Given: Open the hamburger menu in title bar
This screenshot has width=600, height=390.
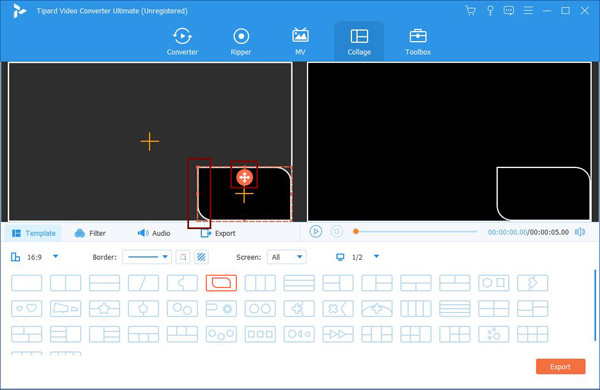Looking at the screenshot, I should coord(528,11).
